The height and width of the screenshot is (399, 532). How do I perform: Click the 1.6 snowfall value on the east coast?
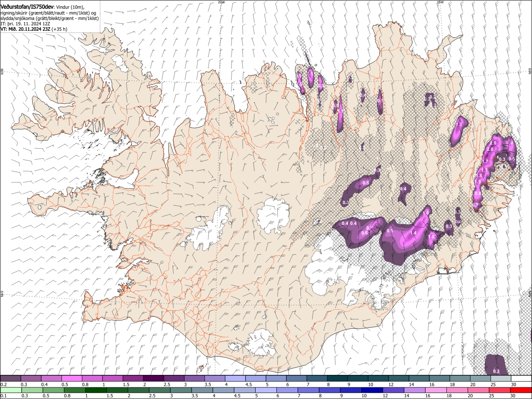[479, 176]
